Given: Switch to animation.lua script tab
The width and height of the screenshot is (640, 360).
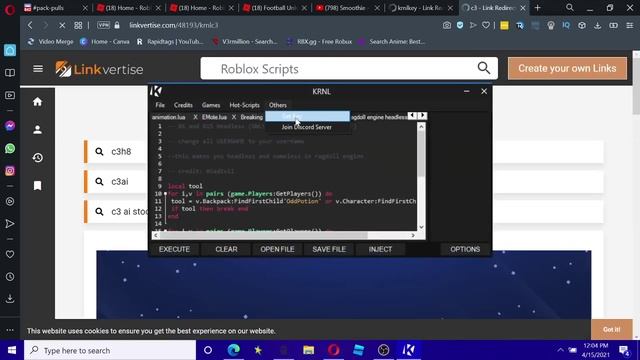Looking at the screenshot, I should pos(169,117).
